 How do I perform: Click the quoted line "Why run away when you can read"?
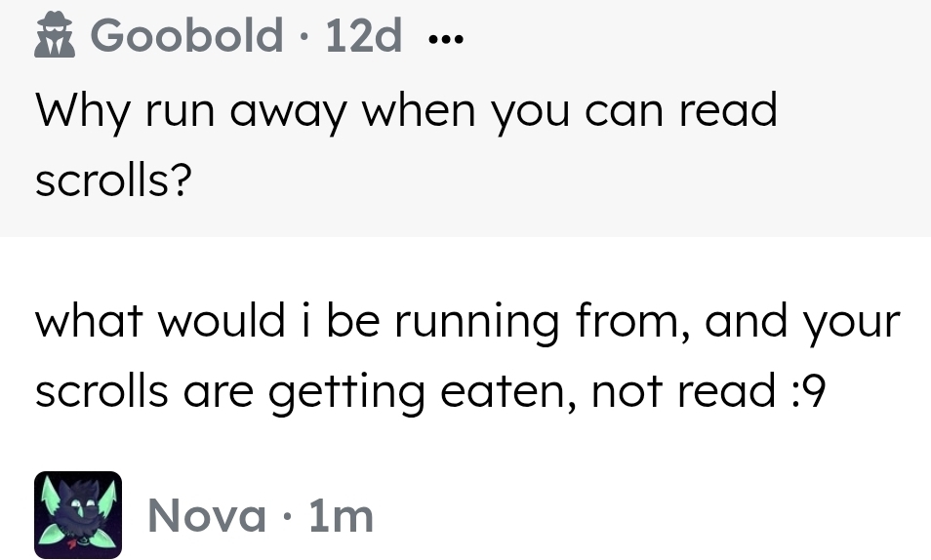(406, 111)
